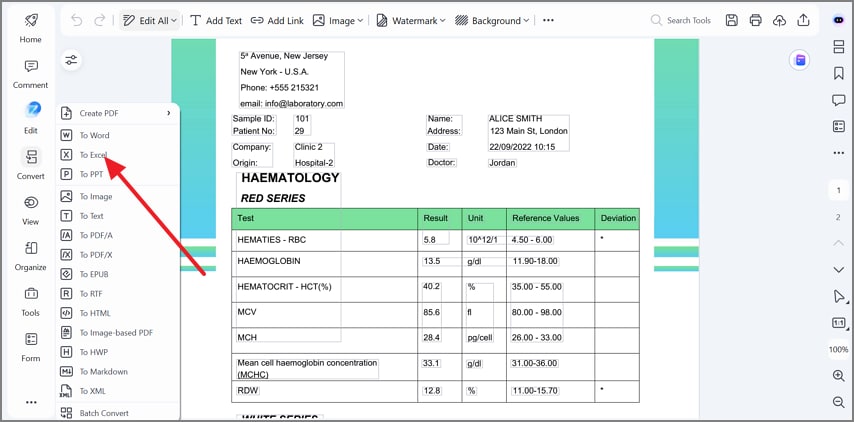
Task: Select the Convert option in sidebar
Action: 30,163
